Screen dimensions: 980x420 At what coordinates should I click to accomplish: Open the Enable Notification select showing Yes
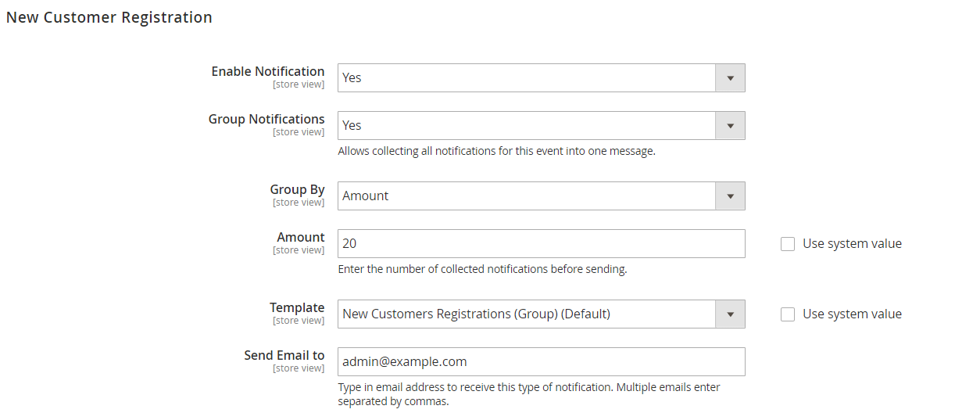click(x=542, y=78)
